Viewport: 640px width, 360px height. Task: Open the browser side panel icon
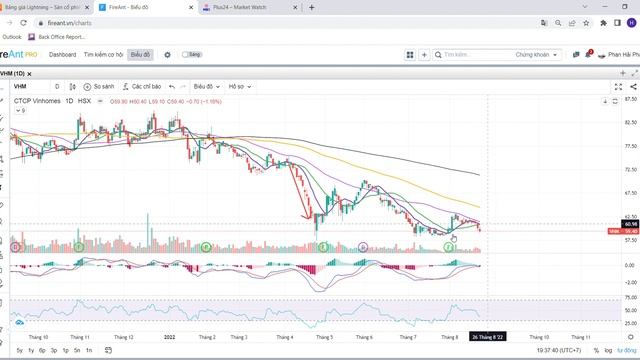[617, 23]
